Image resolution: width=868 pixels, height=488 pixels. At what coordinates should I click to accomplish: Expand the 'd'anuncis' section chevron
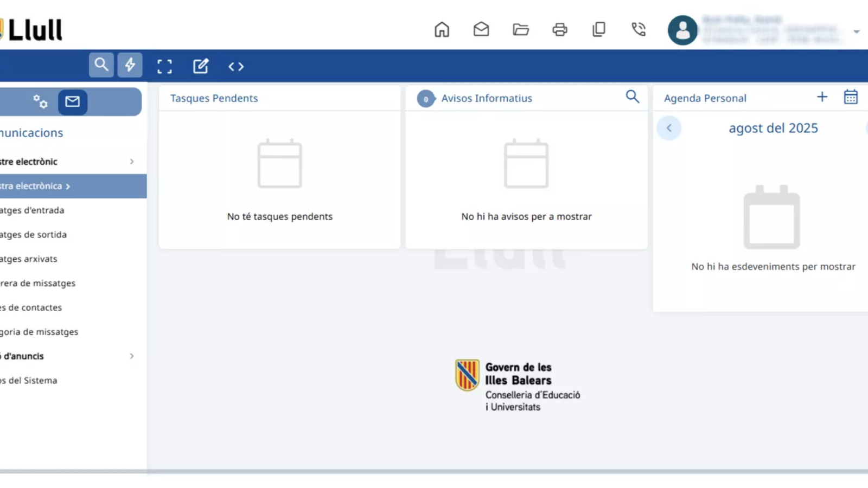(132, 356)
